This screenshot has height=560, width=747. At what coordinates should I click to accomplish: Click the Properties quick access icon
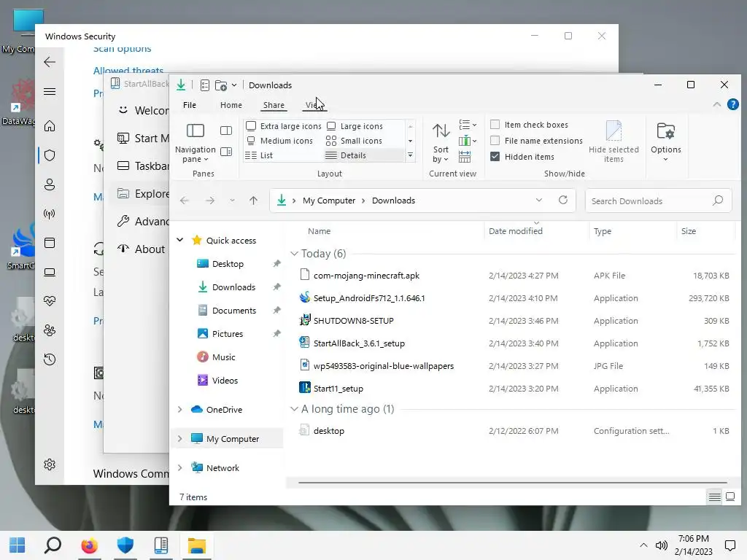pos(205,85)
